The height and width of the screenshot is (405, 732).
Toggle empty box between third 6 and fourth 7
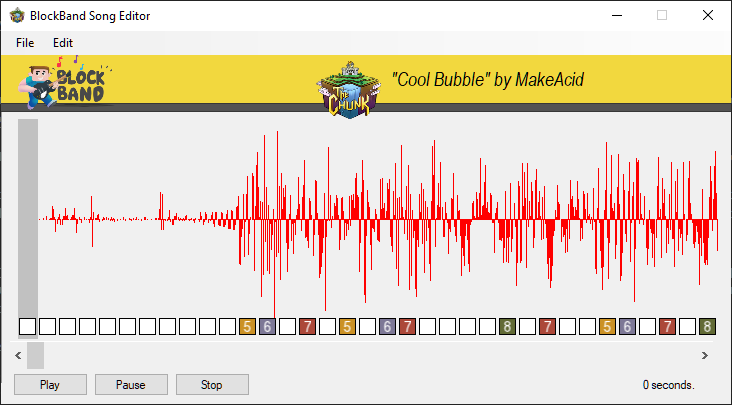tap(648, 327)
